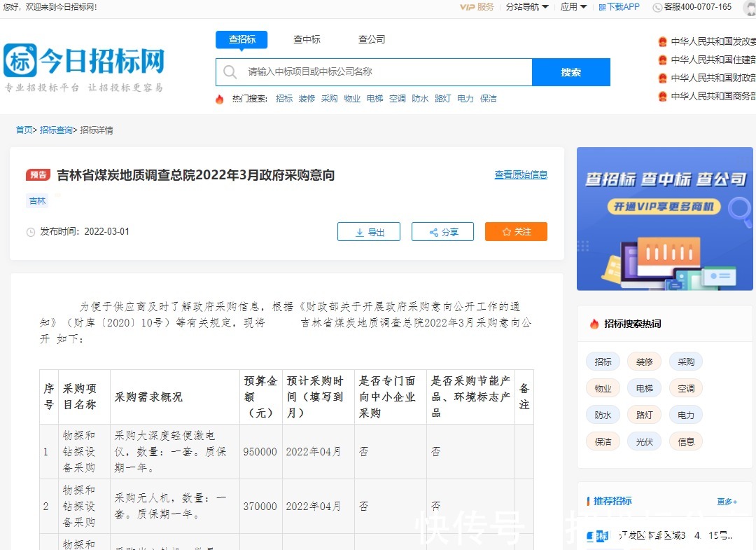The width and height of the screenshot is (756, 550).
Task: Click 采购 pill in 招标搜索热词 panel
Action: [x=685, y=362]
